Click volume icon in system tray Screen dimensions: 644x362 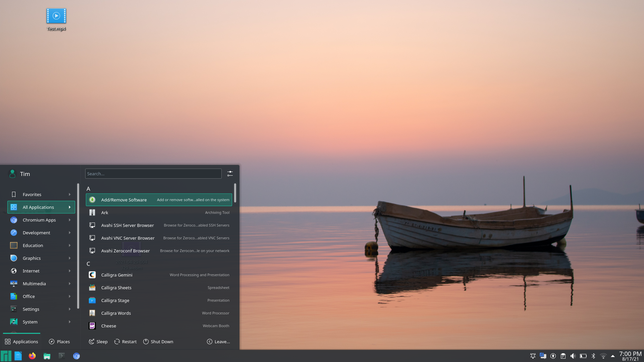click(x=573, y=356)
